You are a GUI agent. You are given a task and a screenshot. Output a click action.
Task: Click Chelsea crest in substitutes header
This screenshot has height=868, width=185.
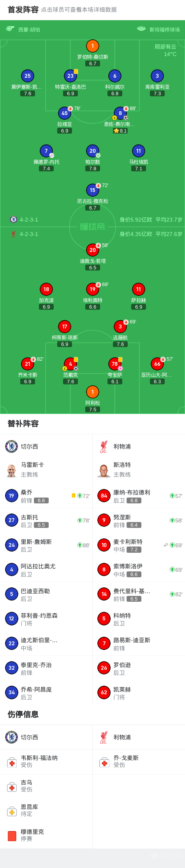[12, 446]
